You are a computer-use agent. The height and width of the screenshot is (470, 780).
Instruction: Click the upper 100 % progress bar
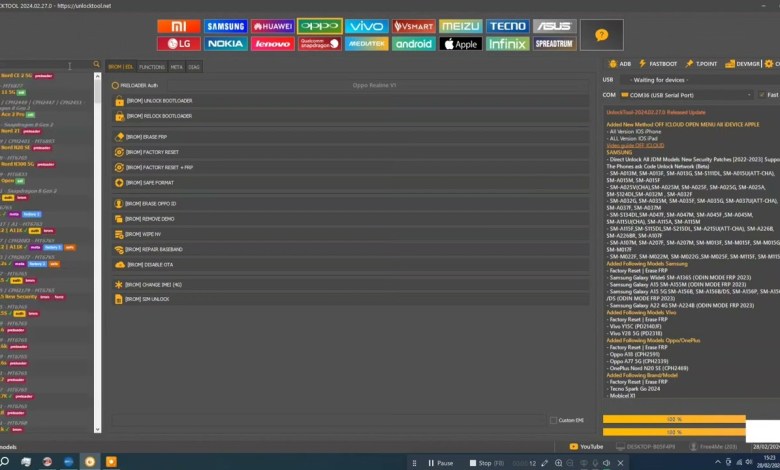674,419
